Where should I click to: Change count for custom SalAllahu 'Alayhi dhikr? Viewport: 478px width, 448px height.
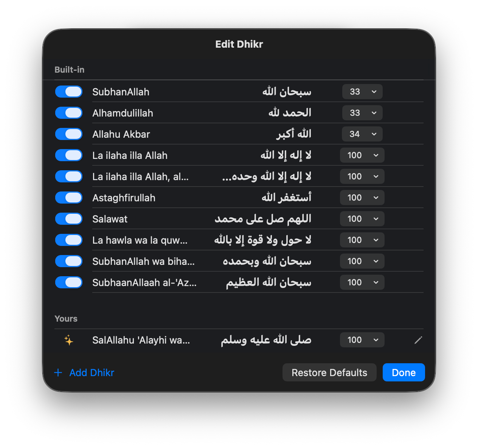362,340
